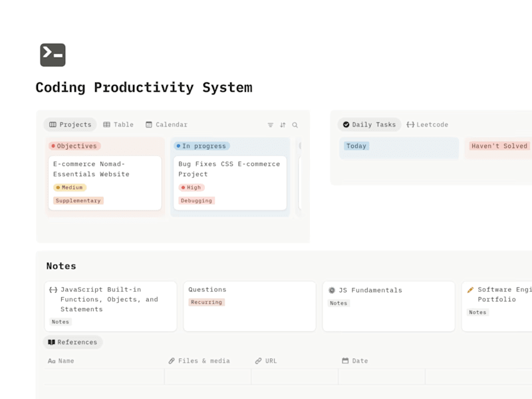Click the empty first row Name cell
The width and height of the screenshot is (532, 399).
[x=104, y=376]
